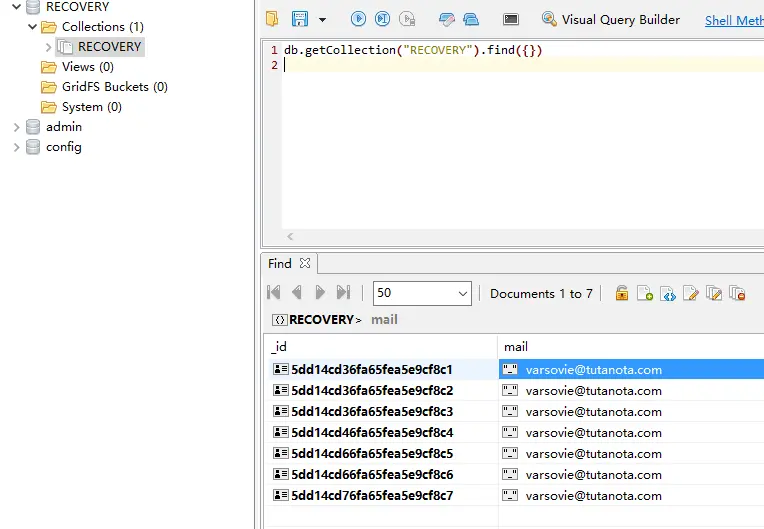
Task: Go to next page of results
Action: [x=320, y=293]
